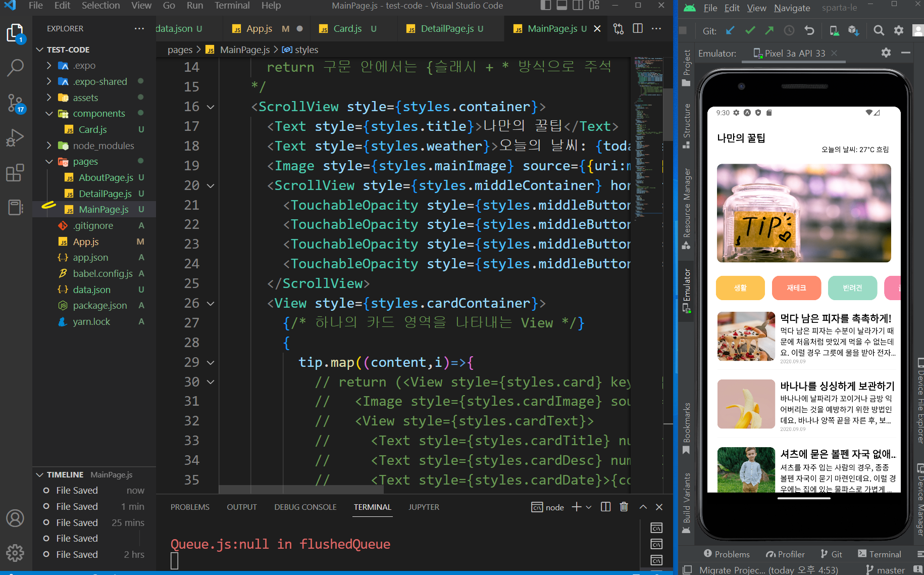Show Git history clock in Android Studio
The width and height of the screenshot is (924, 575).
click(x=789, y=31)
